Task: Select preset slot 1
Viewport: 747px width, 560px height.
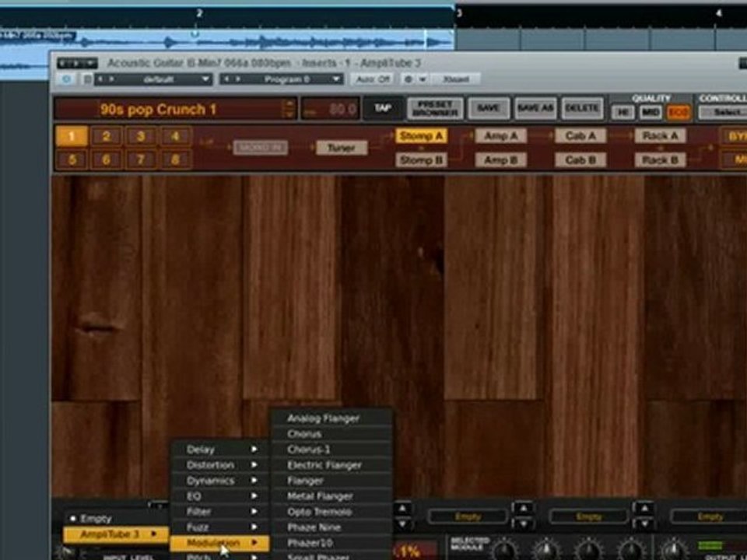Action: point(72,137)
